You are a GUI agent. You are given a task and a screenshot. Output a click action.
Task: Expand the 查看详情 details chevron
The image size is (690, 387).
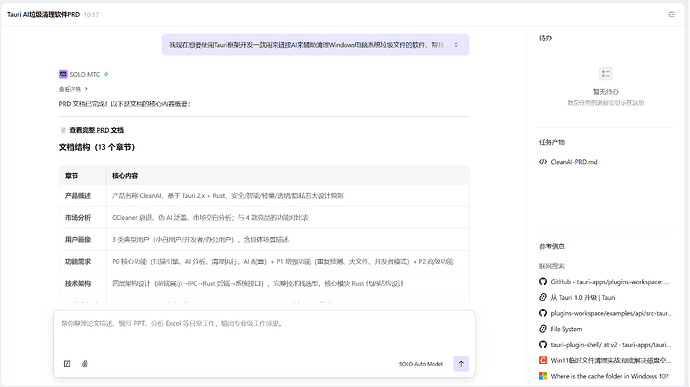[x=86, y=89]
